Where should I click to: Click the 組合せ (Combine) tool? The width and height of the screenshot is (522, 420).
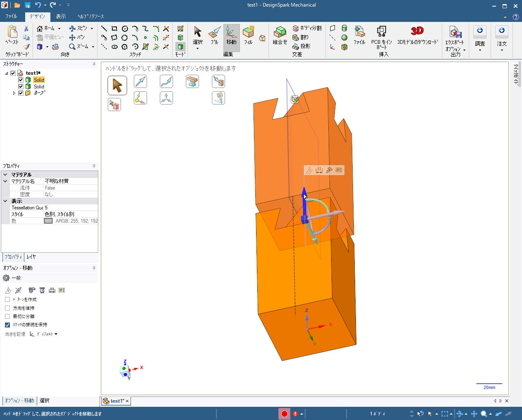coord(280,35)
